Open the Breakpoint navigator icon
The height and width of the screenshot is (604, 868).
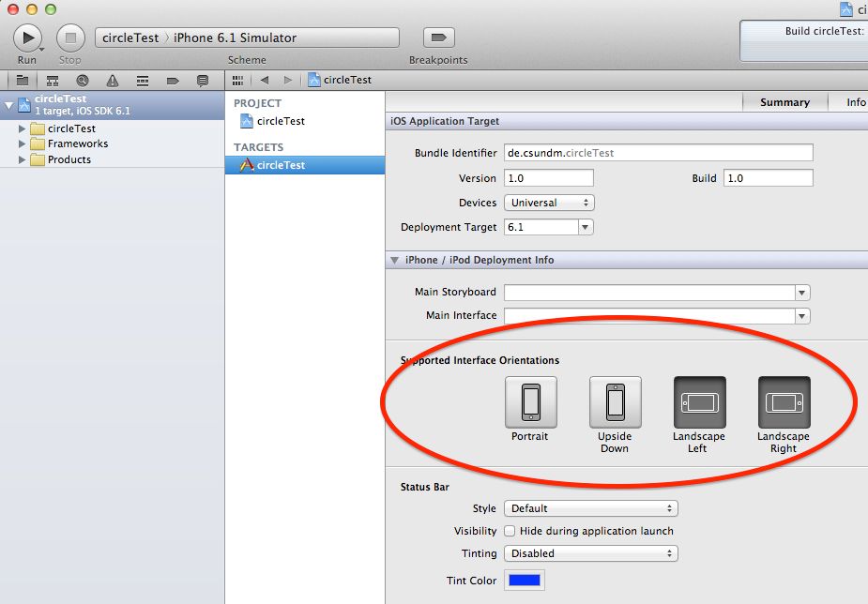pyautogui.click(x=173, y=81)
